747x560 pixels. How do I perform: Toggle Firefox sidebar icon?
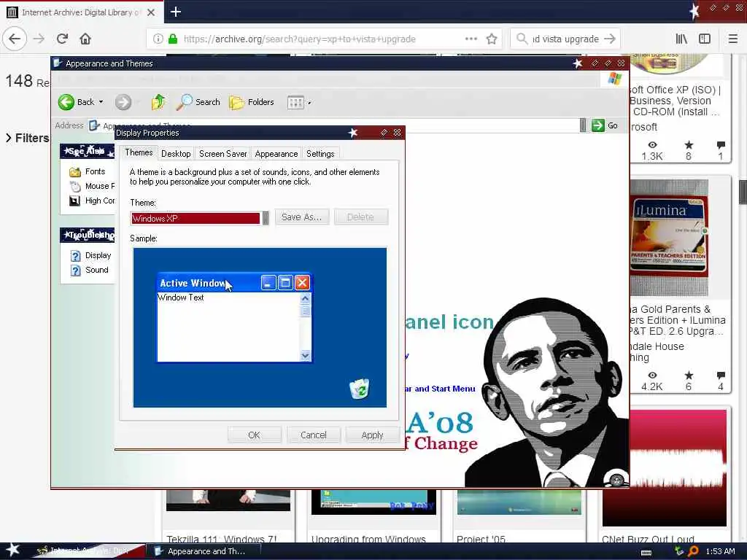point(705,39)
